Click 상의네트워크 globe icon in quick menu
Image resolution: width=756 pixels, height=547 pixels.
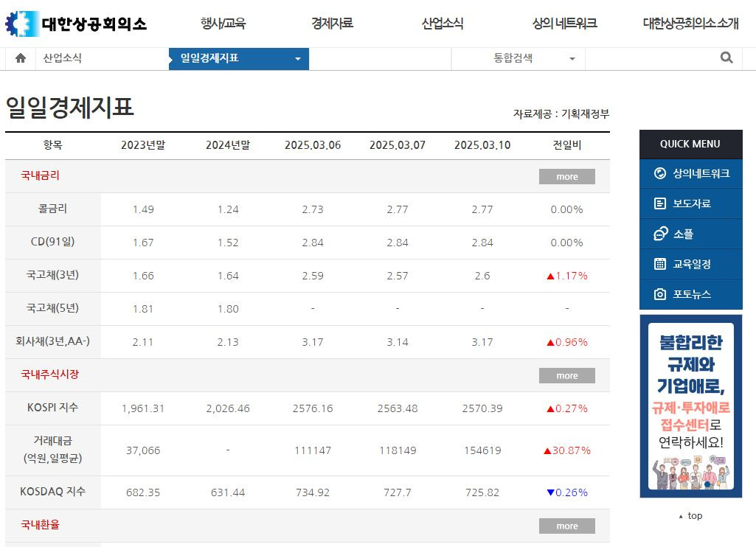(659, 173)
